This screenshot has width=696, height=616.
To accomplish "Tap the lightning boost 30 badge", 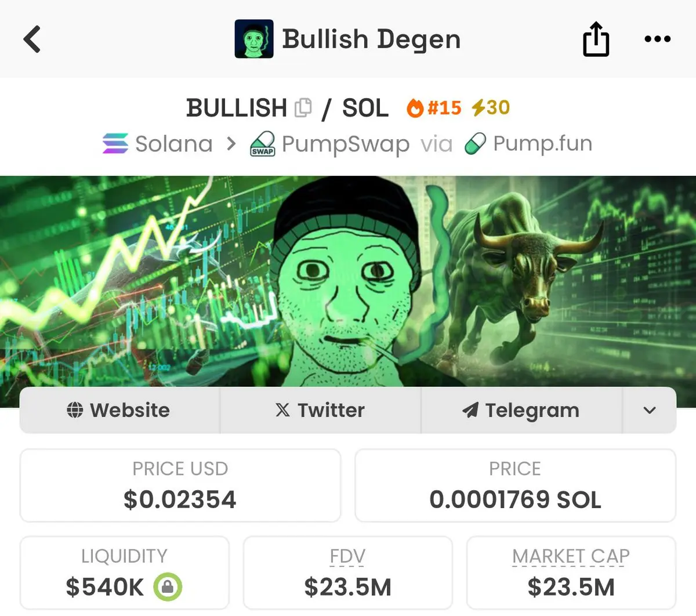I will coord(491,107).
